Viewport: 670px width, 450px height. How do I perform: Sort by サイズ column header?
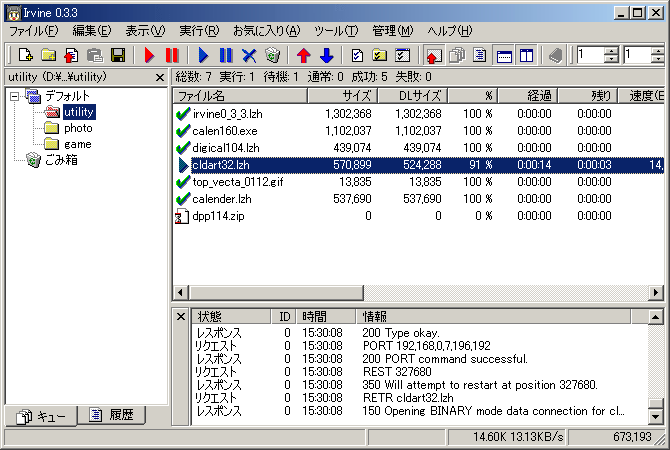pos(343,96)
